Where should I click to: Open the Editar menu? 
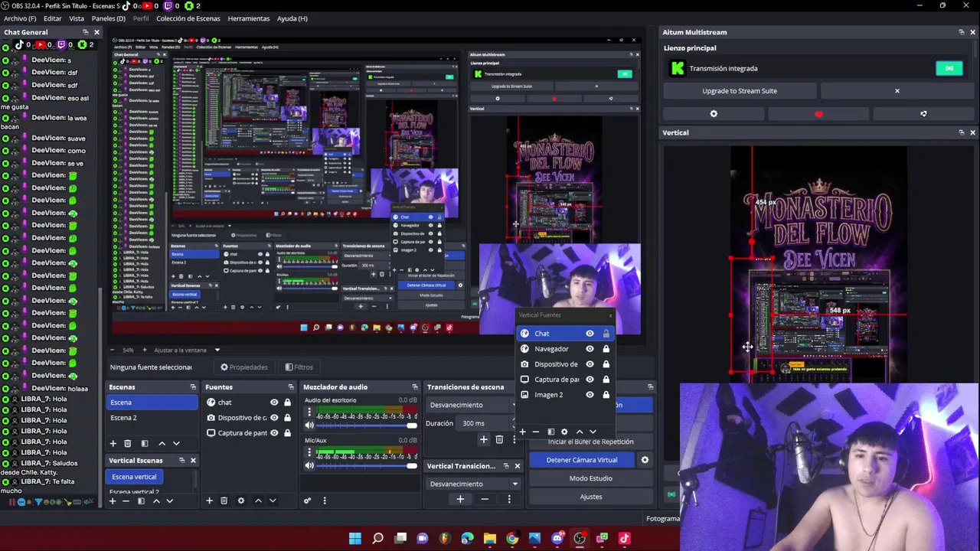coord(53,18)
